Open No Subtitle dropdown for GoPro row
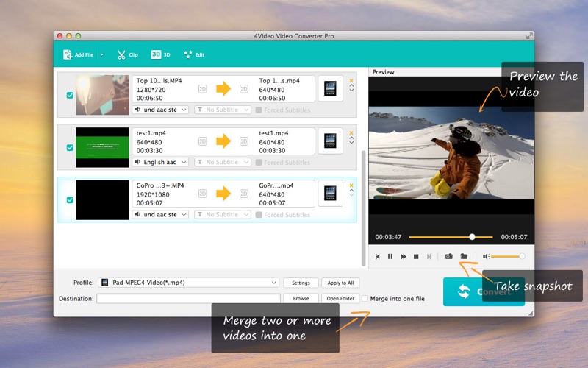Image resolution: width=588 pixels, height=368 pixels. click(x=223, y=214)
